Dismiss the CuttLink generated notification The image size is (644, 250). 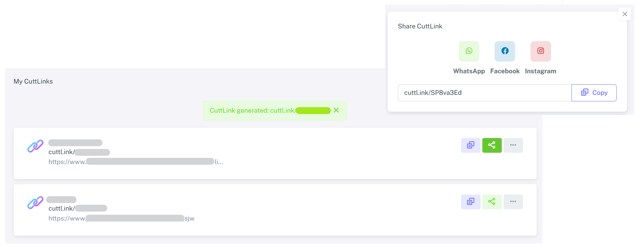pos(336,110)
